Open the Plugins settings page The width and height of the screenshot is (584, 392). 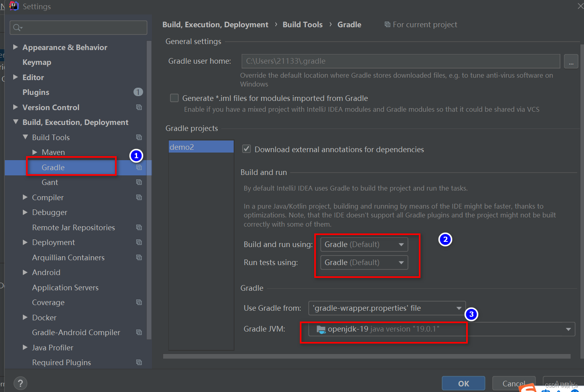pos(36,92)
